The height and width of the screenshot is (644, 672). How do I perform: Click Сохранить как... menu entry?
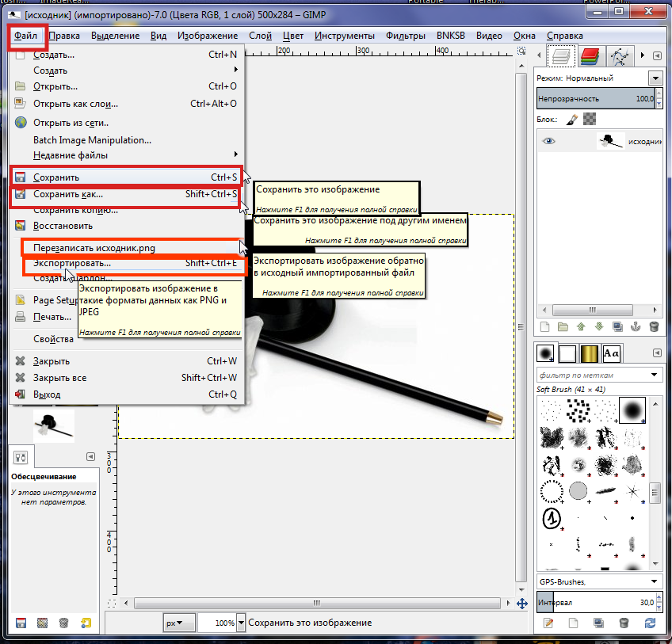pyautogui.click(x=67, y=194)
